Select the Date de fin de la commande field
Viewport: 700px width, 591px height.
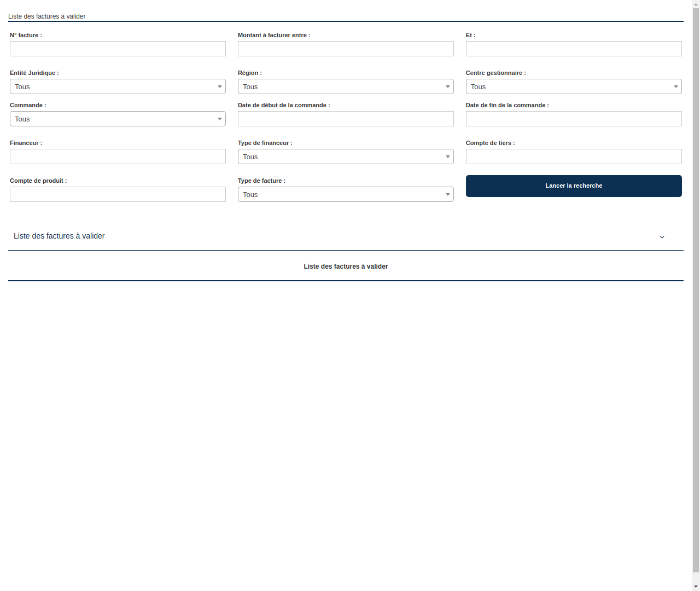tap(573, 119)
